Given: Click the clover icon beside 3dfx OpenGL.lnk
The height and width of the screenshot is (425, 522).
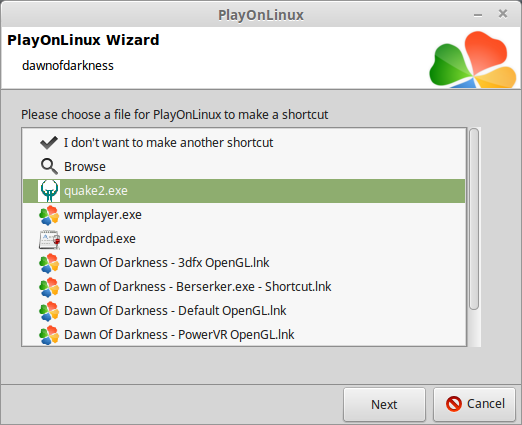Looking at the screenshot, I should click(49, 263).
